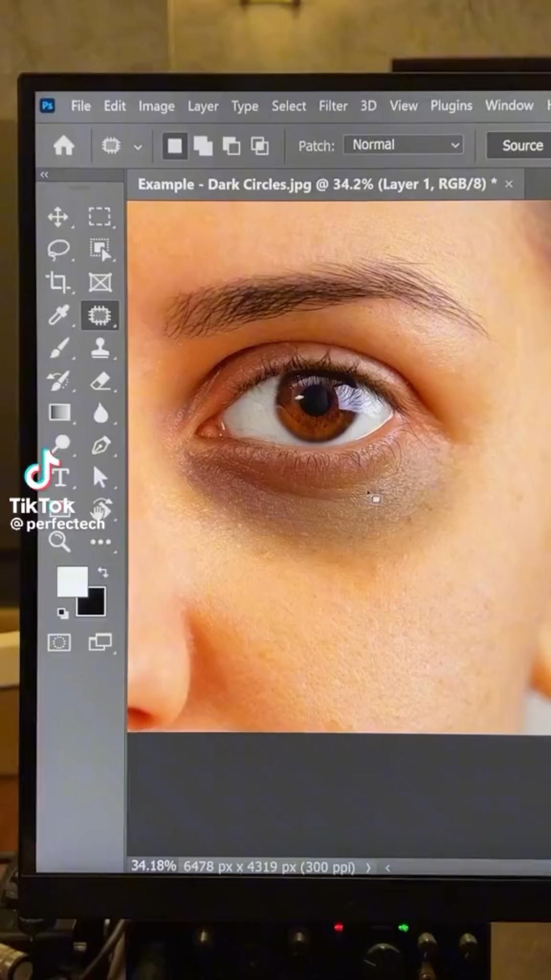Select the Crop tool
The image size is (551, 980).
58,282
